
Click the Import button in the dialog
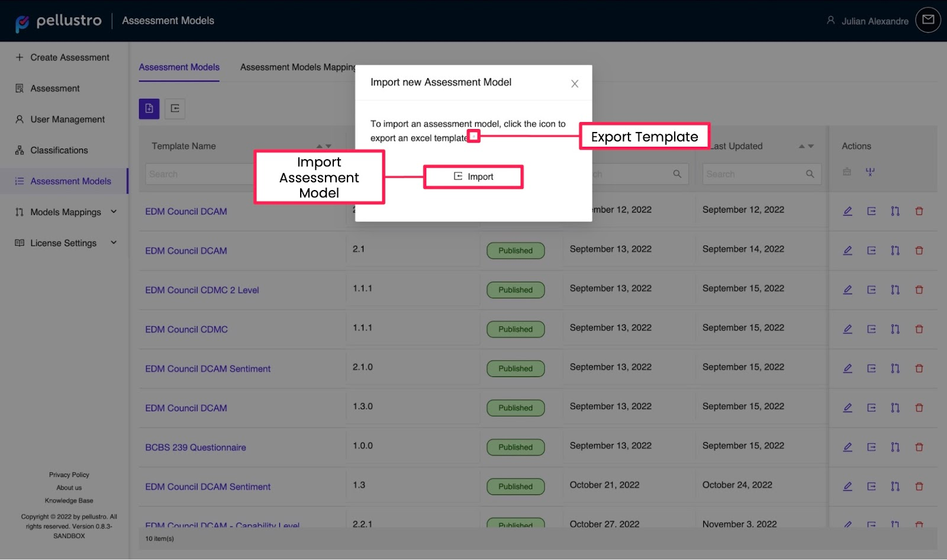474,176
